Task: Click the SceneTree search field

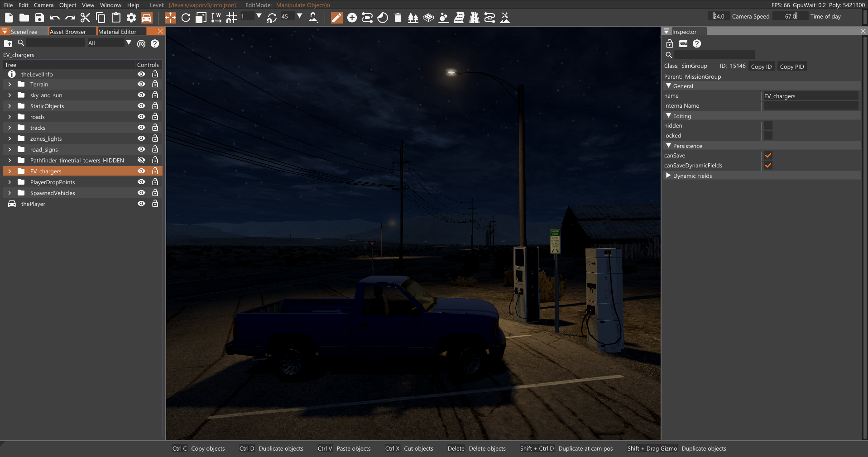Action: [56, 43]
